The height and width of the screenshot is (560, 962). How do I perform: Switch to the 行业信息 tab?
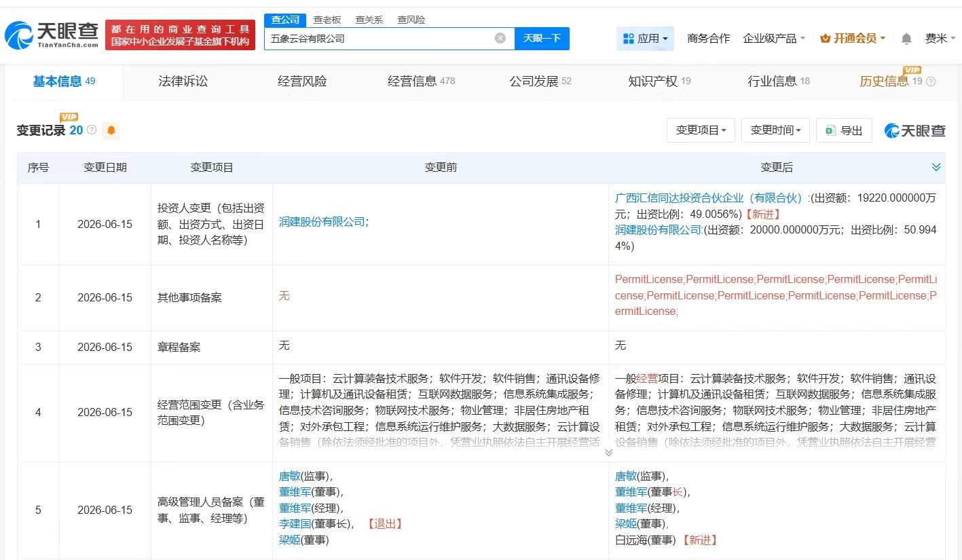click(x=779, y=81)
